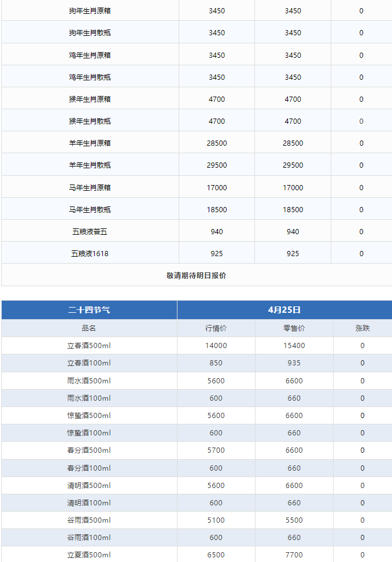Click the 5500 retail price for 谷雨酒500ml
The width and height of the screenshot is (392, 562).
[294, 520]
